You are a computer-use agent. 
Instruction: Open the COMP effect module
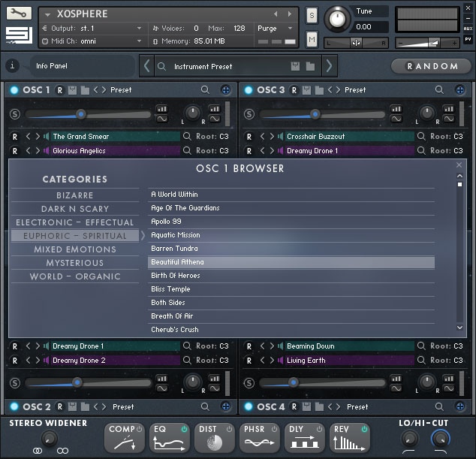pos(125,438)
